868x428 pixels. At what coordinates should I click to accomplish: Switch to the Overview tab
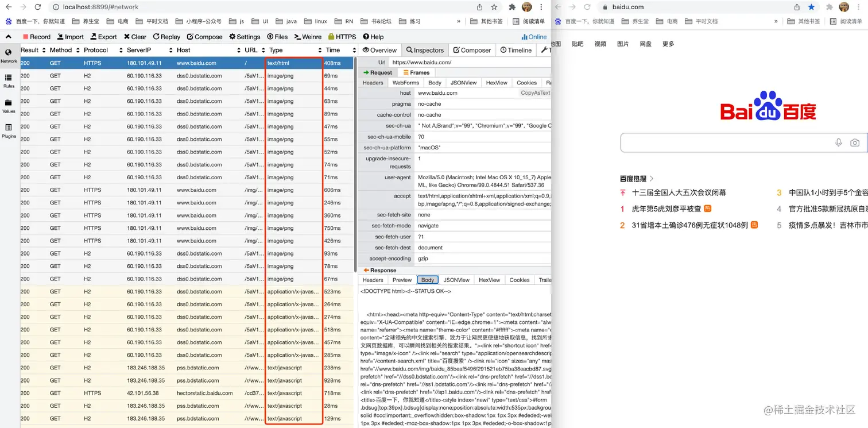[x=379, y=50]
